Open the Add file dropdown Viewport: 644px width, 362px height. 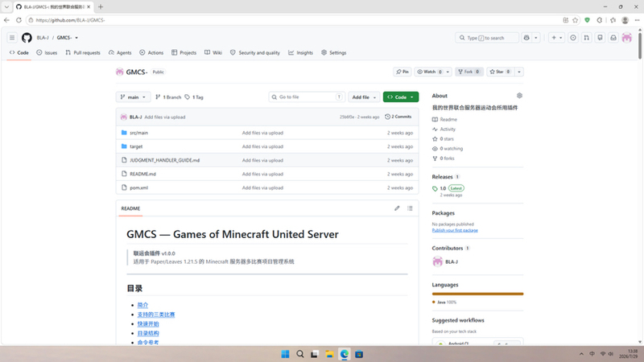click(x=364, y=97)
